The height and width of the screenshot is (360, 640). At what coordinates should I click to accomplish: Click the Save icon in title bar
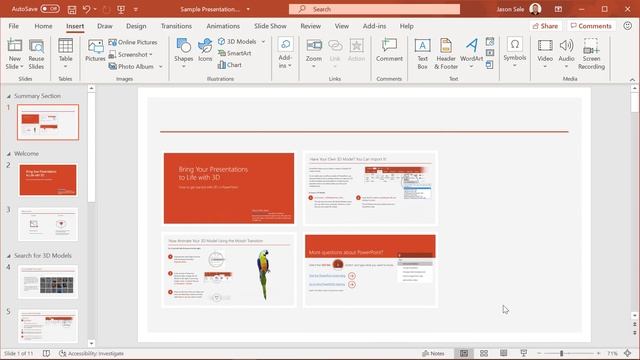pos(72,9)
